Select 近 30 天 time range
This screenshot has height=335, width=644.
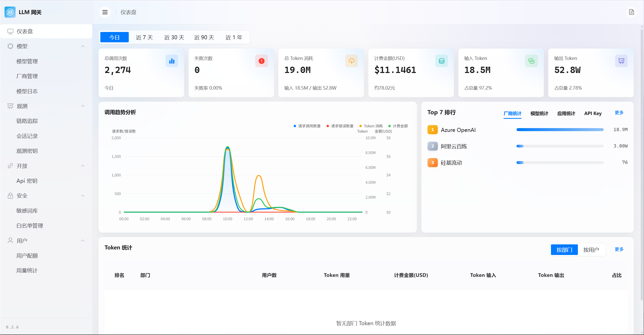[x=174, y=37]
